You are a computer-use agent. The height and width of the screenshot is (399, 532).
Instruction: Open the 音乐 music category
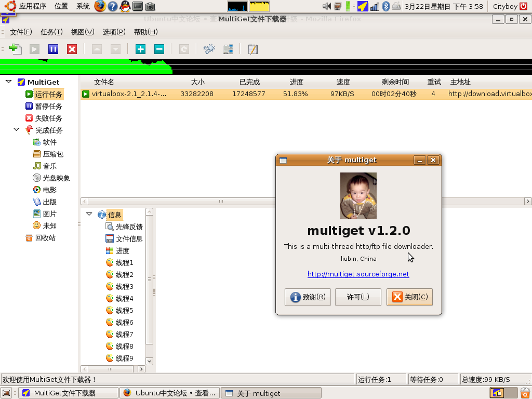(x=49, y=166)
